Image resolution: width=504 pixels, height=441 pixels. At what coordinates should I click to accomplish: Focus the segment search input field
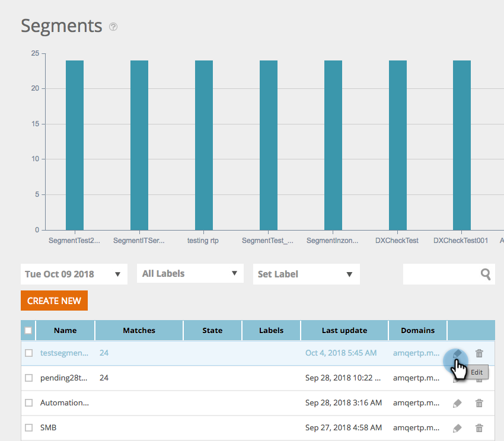point(442,274)
